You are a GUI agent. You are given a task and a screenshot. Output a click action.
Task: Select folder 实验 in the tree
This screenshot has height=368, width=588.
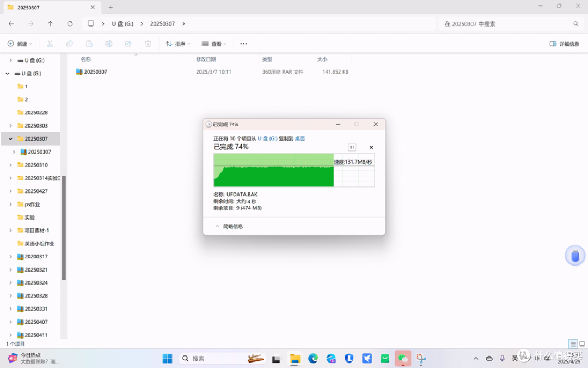(x=26, y=218)
